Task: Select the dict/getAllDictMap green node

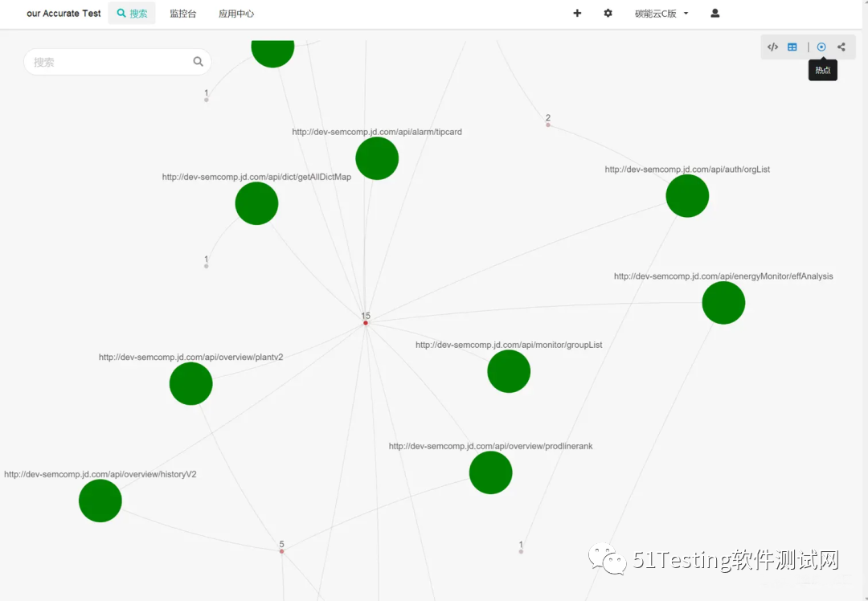Action: (256, 203)
